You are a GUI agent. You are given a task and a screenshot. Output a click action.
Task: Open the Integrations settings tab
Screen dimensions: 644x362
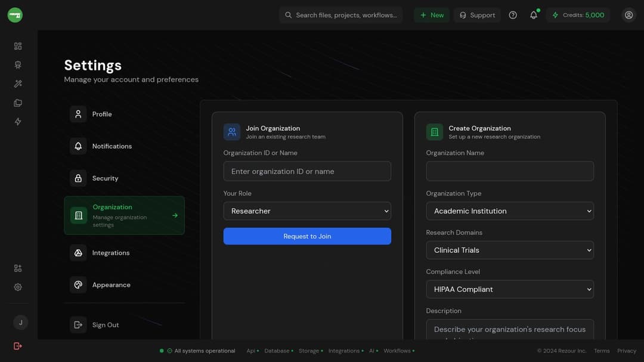pyautogui.click(x=110, y=253)
